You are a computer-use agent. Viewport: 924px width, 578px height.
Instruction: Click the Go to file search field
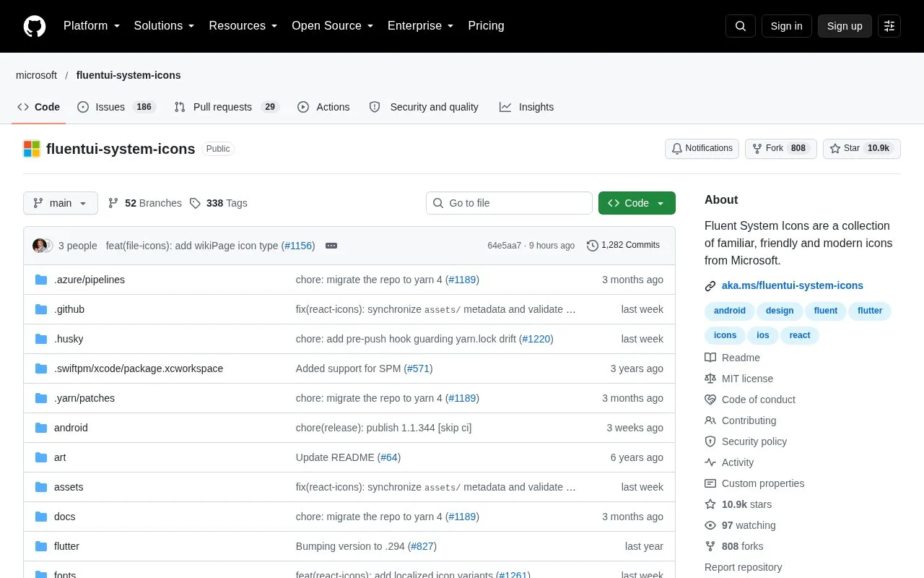(x=509, y=203)
